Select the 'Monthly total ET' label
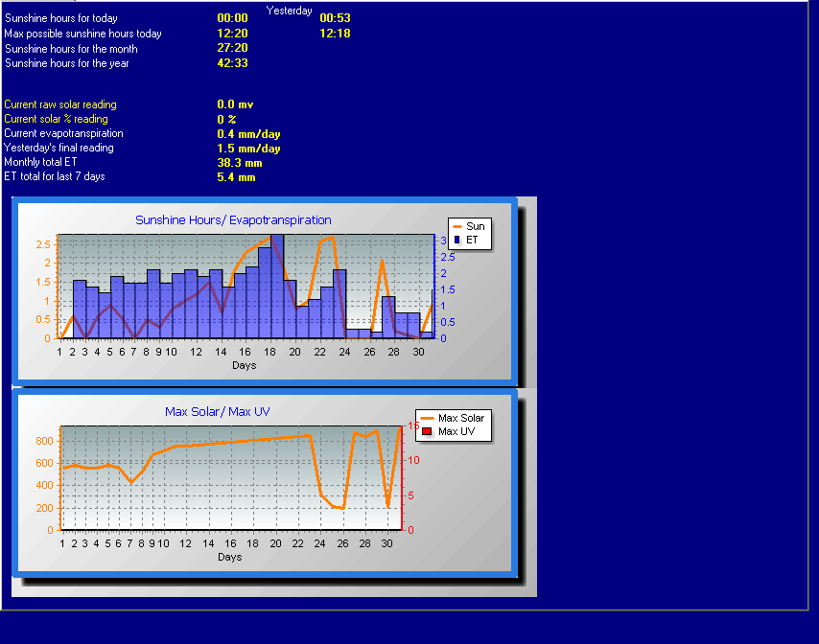 coord(40,162)
